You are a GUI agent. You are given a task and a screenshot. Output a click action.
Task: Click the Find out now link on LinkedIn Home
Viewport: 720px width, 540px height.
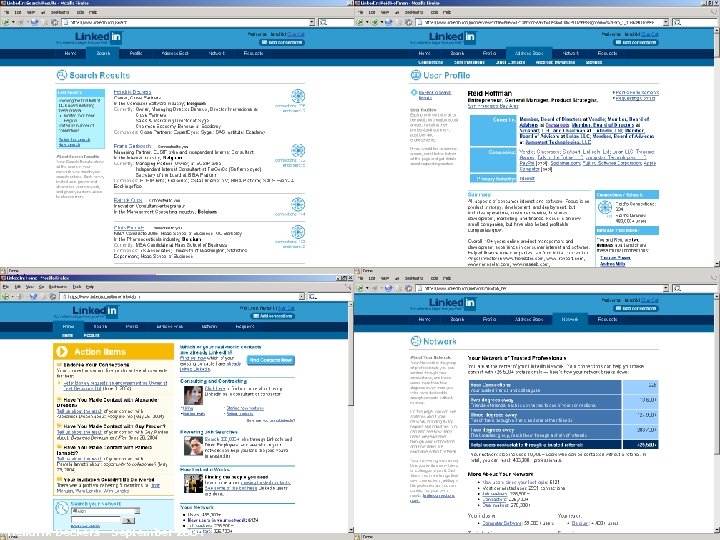coord(193,358)
